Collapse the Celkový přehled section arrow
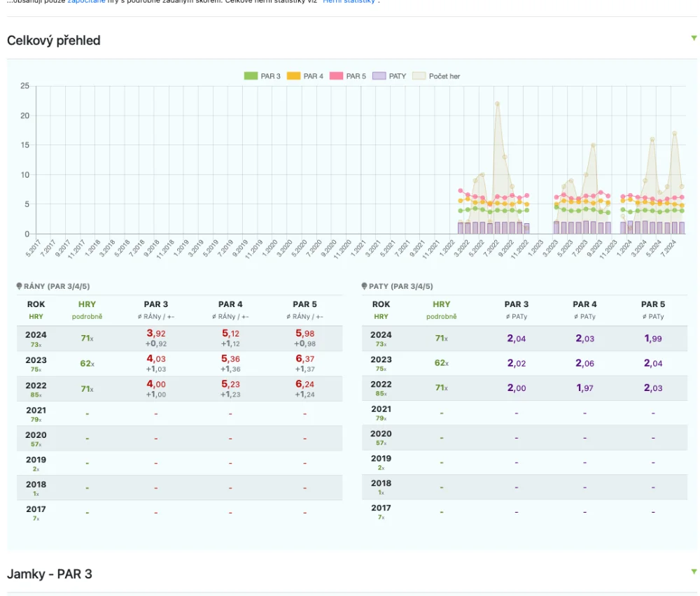 (x=694, y=38)
